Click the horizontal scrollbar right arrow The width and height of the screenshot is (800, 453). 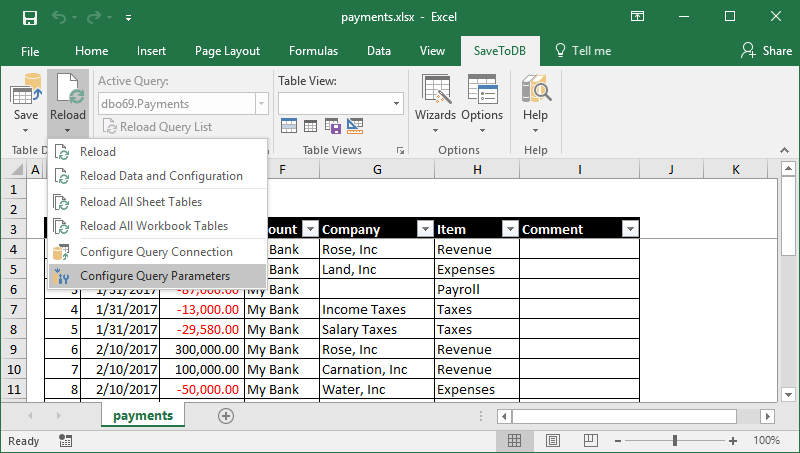(x=767, y=416)
